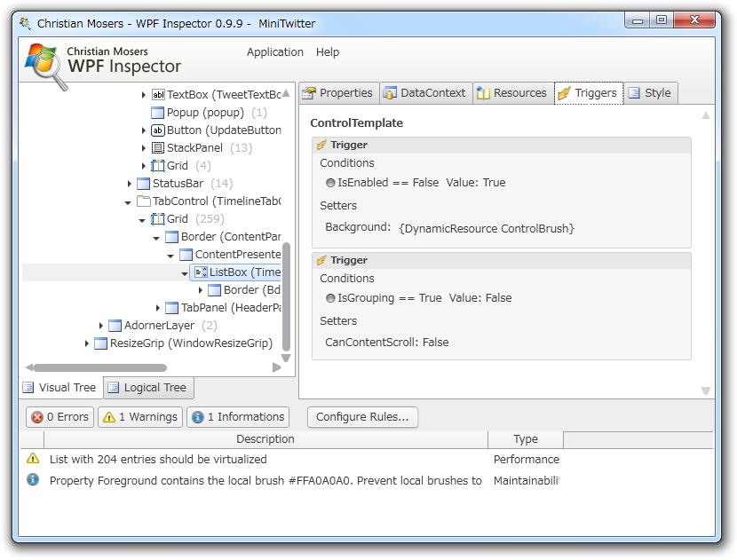This screenshot has height=560, width=737.
Task: Click the ContentPresenter node icon
Action: (x=186, y=255)
